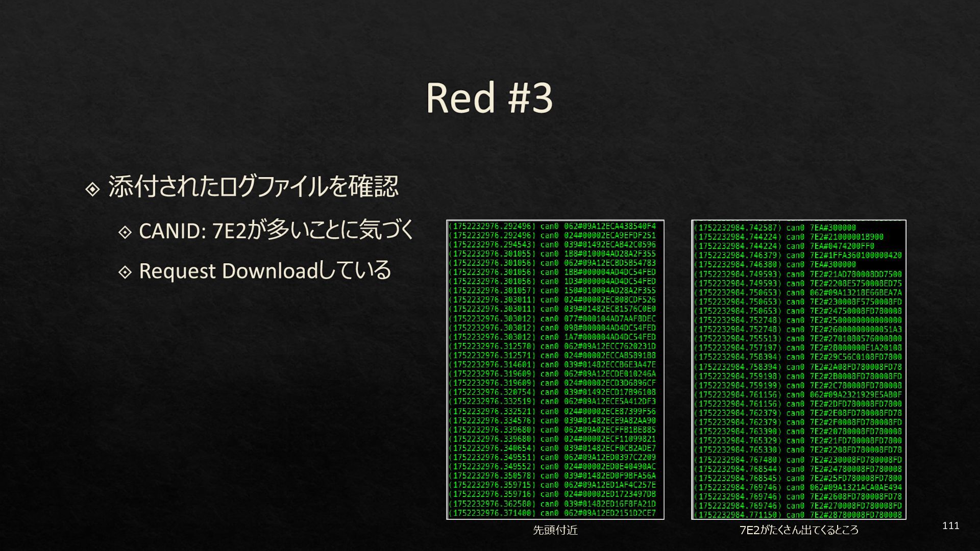Open the left CAN log screenshot
The image size is (980, 551).
click(x=555, y=369)
